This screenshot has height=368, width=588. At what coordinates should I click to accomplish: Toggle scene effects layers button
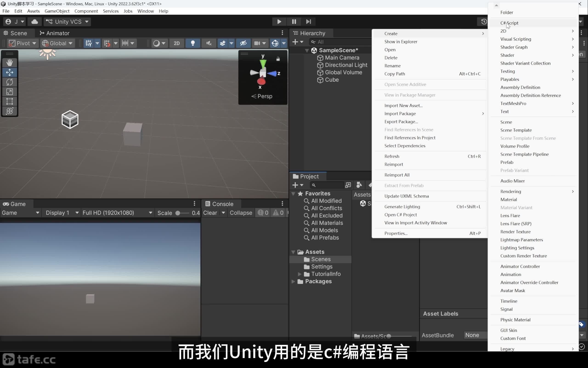[x=223, y=43]
